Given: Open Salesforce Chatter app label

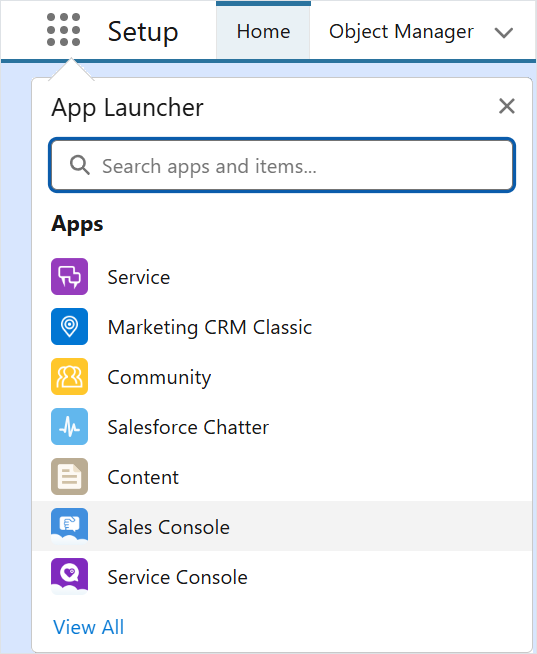Looking at the screenshot, I should tap(188, 427).
